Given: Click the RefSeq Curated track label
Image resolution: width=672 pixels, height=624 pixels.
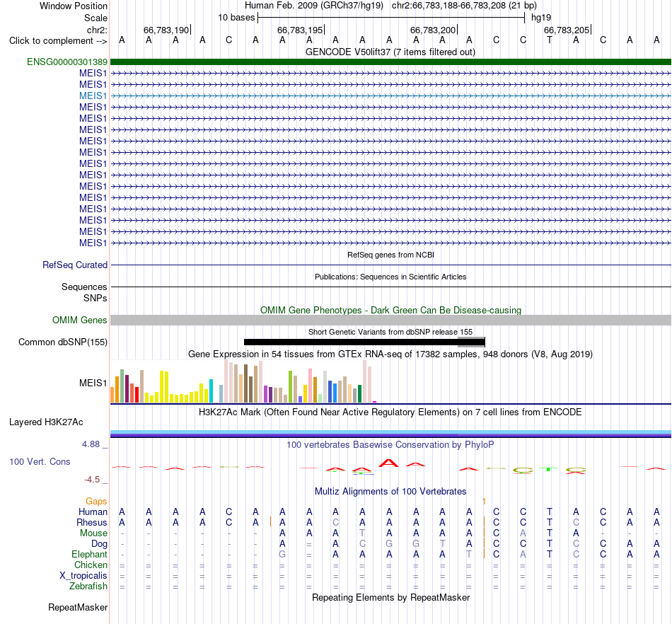Looking at the screenshot, I should [75, 265].
